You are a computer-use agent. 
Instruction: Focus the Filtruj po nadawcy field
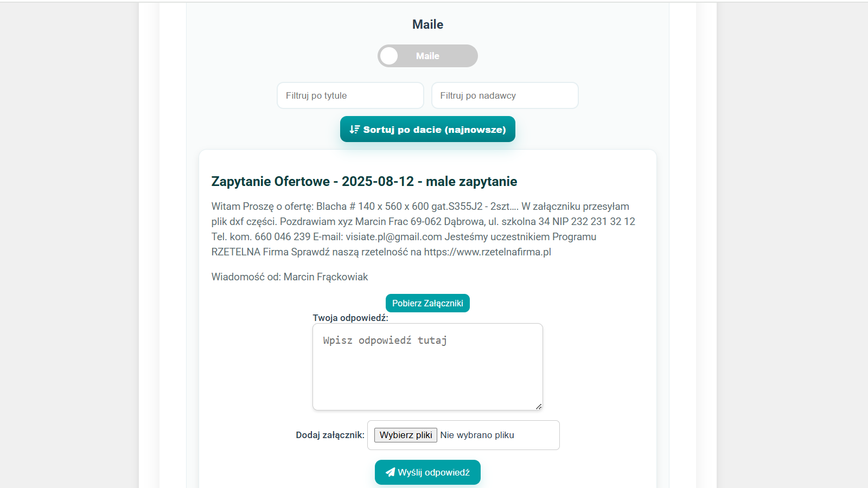click(x=505, y=95)
